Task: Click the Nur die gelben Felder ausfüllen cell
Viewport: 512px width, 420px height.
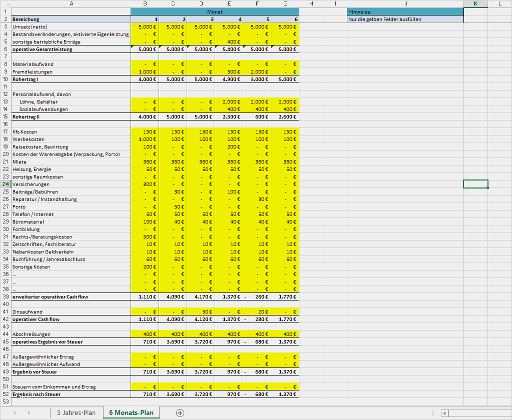Action: [x=405, y=18]
